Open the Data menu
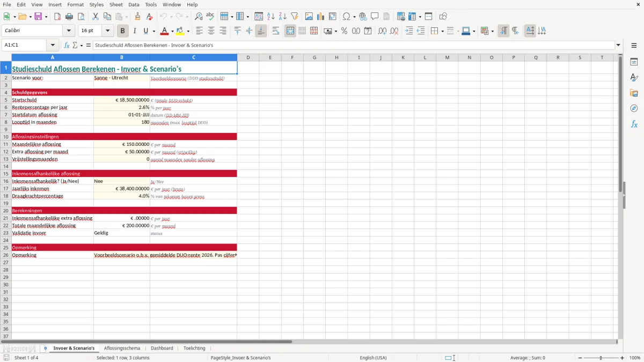 pyautogui.click(x=134, y=4)
